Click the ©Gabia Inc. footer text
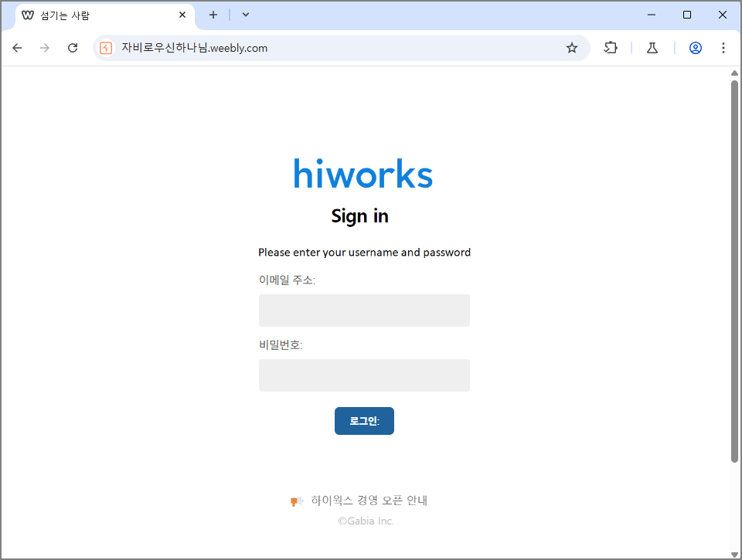This screenshot has height=560, width=742. pos(366,521)
